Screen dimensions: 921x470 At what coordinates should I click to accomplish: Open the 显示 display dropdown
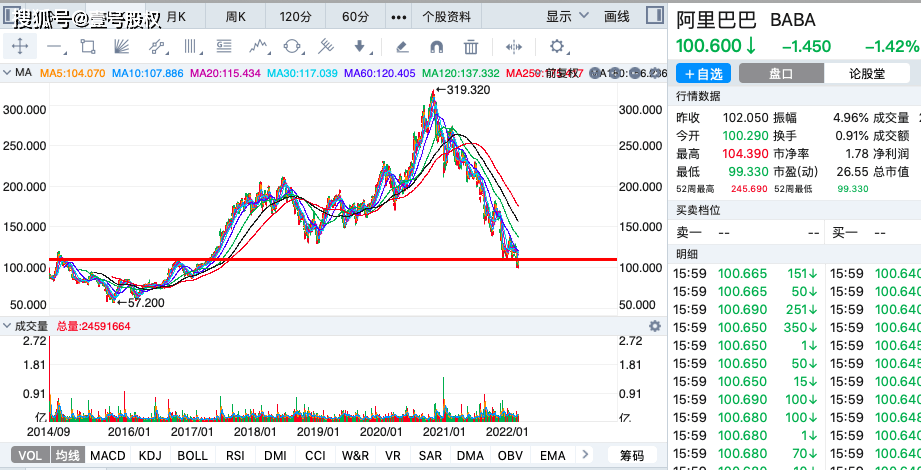(x=567, y=16)
